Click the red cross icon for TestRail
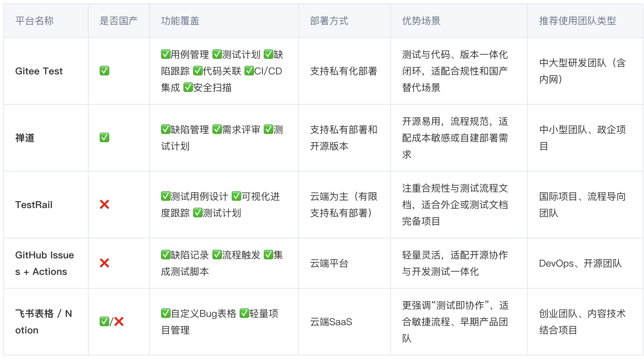Image resolution: width=644 pixels, height=361 pixels. point(104,205)
